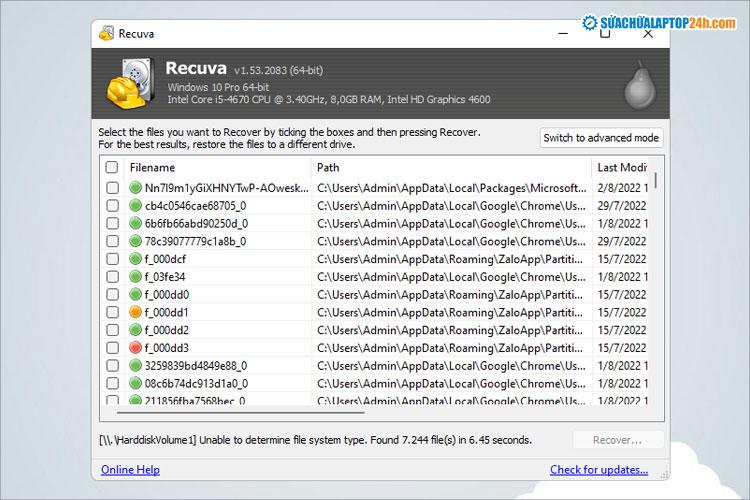This screenshot has height=500, width=750.
Task: Tick the select-all checkbox beside Filename header
Action: click(x=111, y=167)
